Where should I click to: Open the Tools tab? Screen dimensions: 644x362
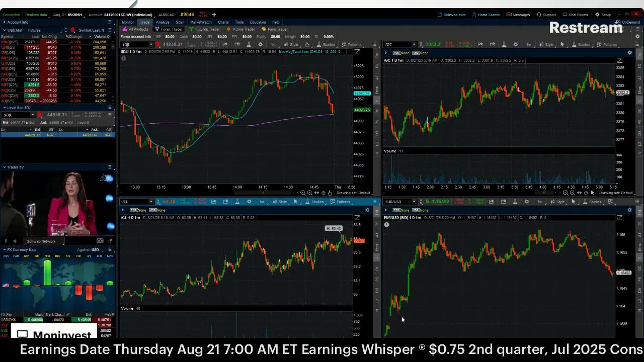(x=239, y=22)
